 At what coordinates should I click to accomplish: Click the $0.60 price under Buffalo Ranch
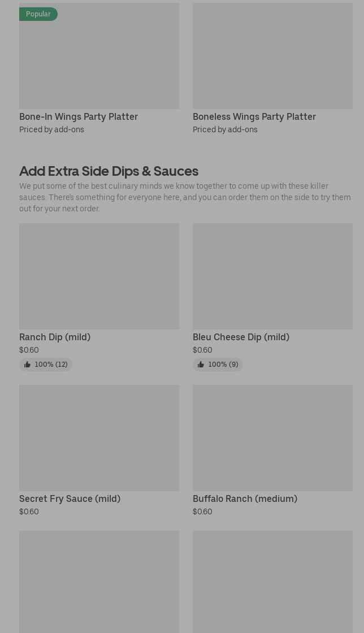(202, 511)
